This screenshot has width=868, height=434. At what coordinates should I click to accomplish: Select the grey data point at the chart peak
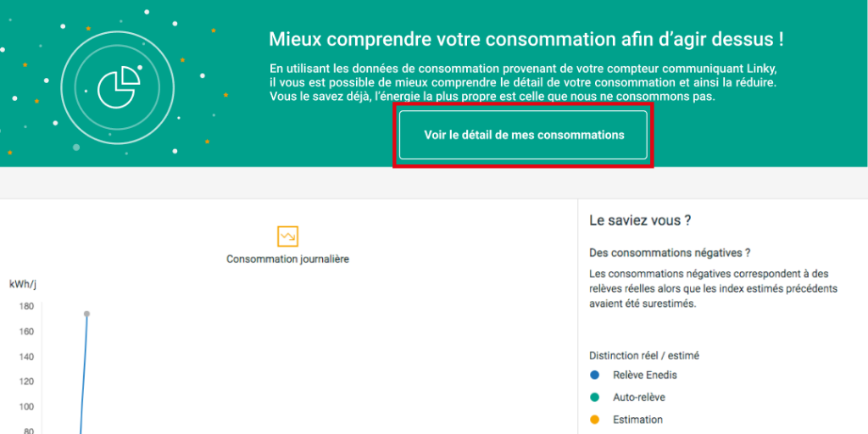pyautogui.click(x=86, y=314)
